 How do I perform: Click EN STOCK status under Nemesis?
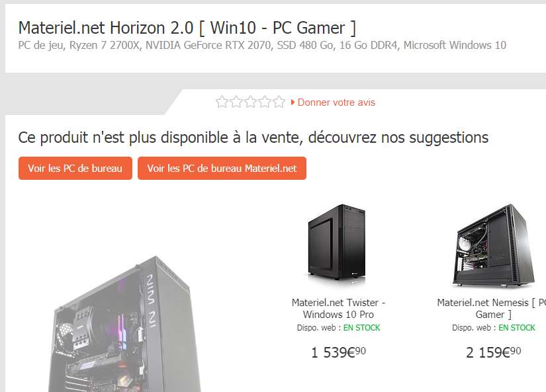(x=517, y=328)
